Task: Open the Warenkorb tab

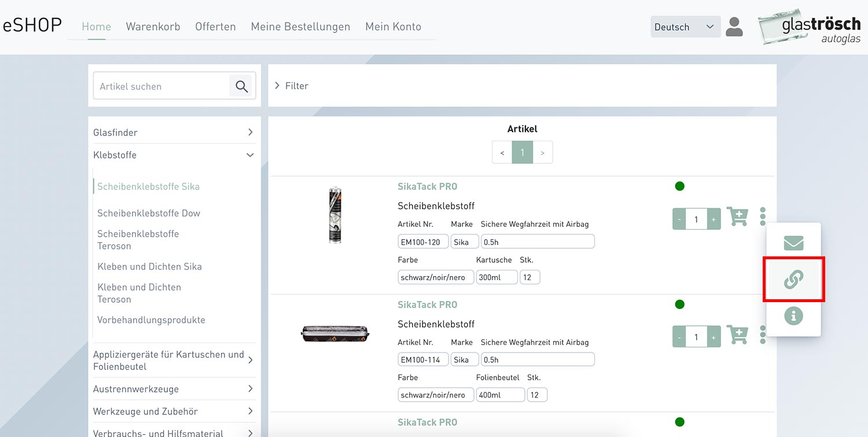Action: click(153, 27)
